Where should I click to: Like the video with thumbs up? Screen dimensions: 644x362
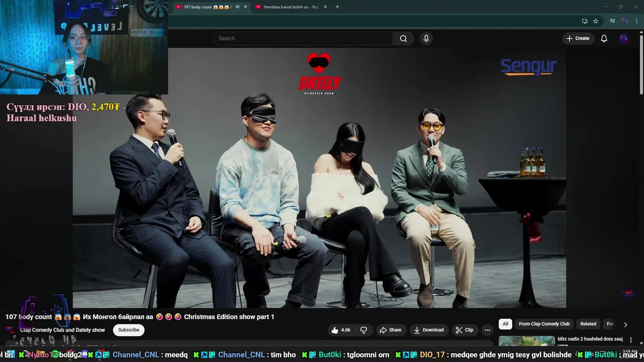coord(341,330)
